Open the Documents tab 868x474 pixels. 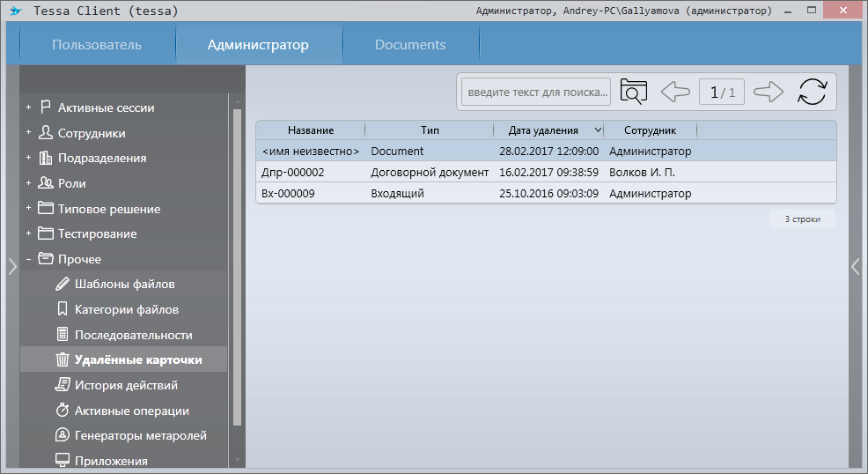[410, 45]
